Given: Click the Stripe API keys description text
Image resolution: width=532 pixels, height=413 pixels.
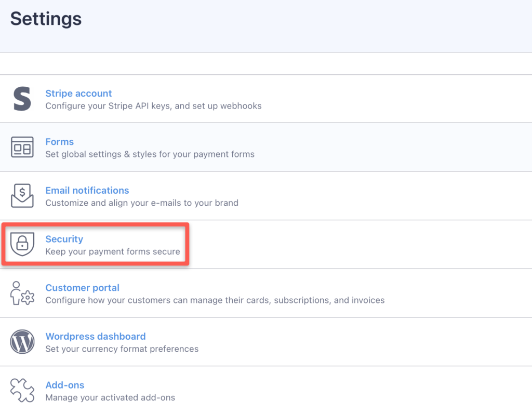Looking at the screenshot, I should (153, 105).
